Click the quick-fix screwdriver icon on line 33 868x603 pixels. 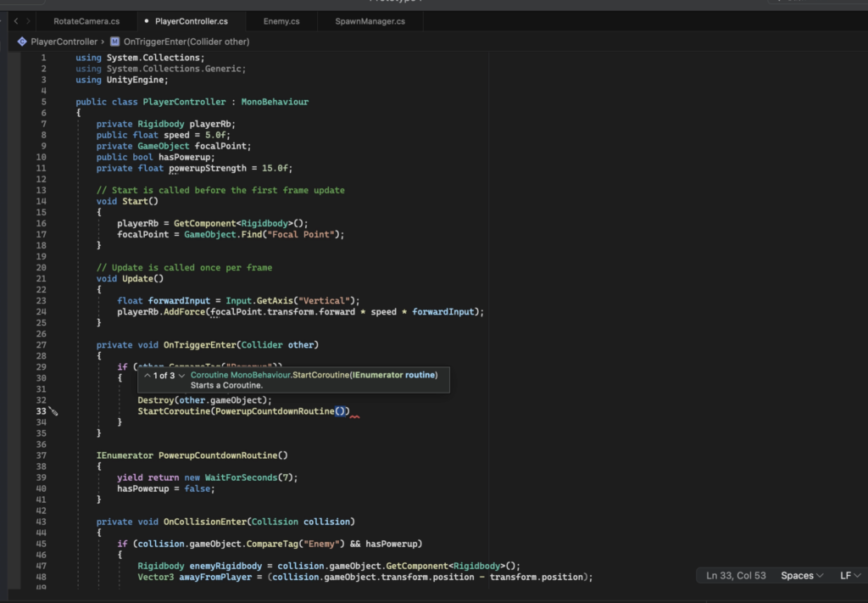[53, 411]
